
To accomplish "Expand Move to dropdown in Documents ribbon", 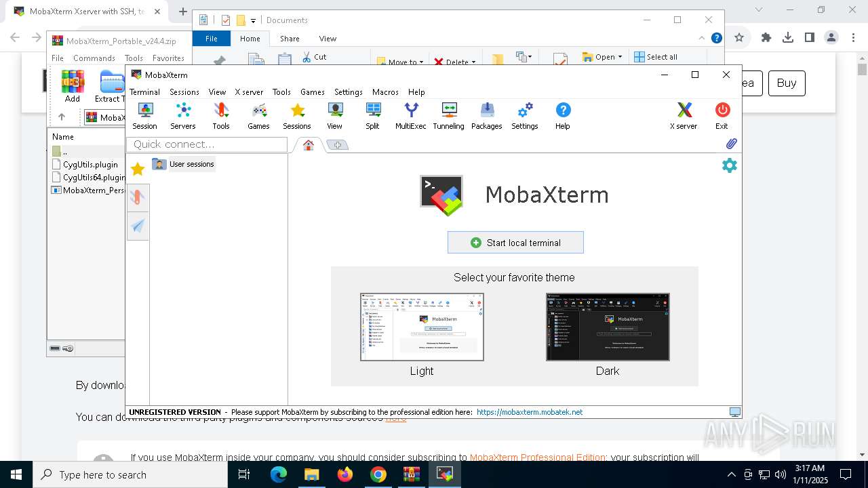I will pos(421,62).
